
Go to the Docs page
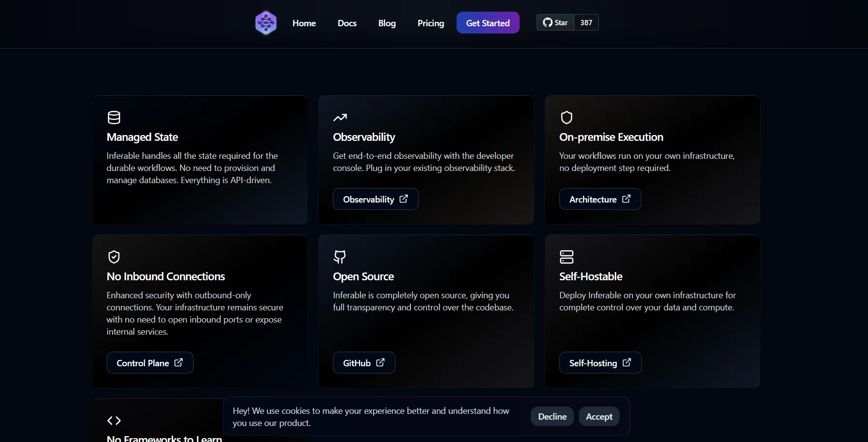pyautogui.click(x=347, y=23)
